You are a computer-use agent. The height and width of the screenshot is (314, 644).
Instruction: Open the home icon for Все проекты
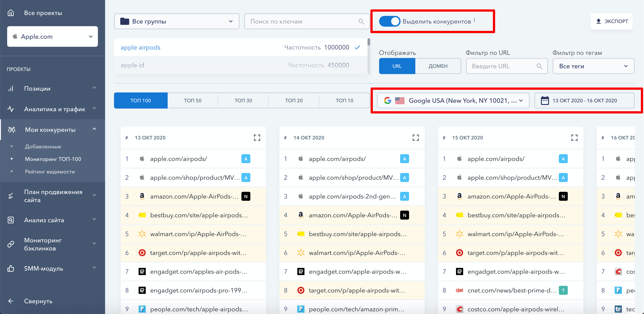11,13
